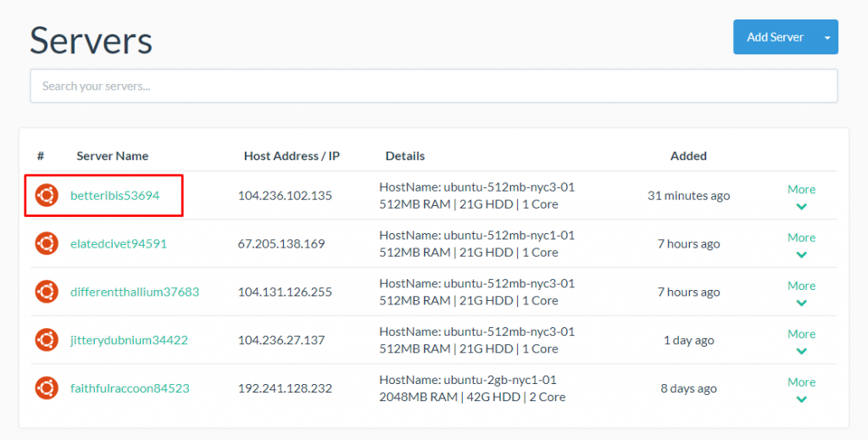Screen dimensions: 868x440
Task: Click the HostName ubuntu-2gb-nyc1-01 text
Action: coord(468,380)
